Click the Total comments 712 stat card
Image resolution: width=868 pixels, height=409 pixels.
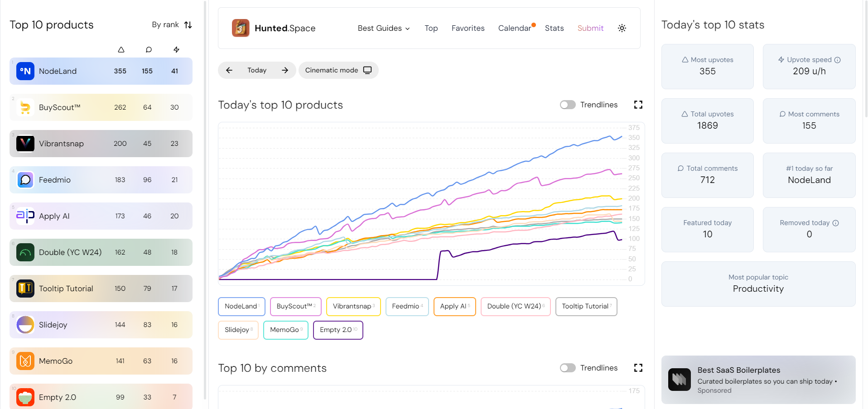point(708,175)
